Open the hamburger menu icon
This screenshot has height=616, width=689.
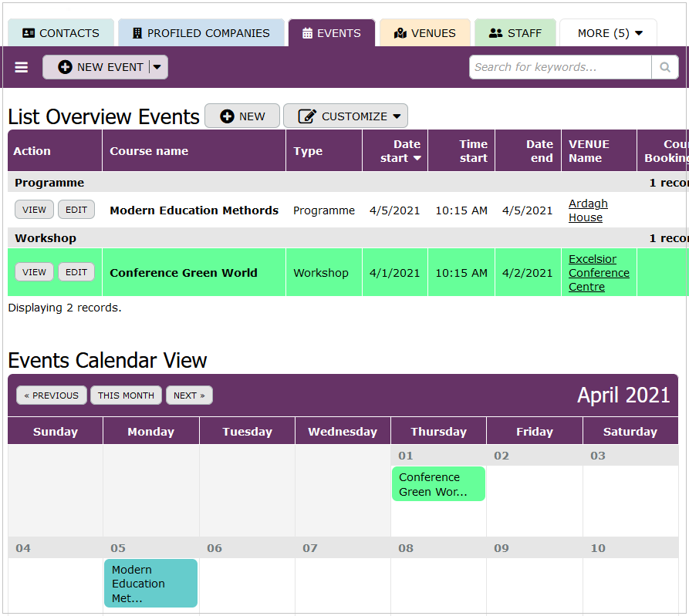(22, 67)
